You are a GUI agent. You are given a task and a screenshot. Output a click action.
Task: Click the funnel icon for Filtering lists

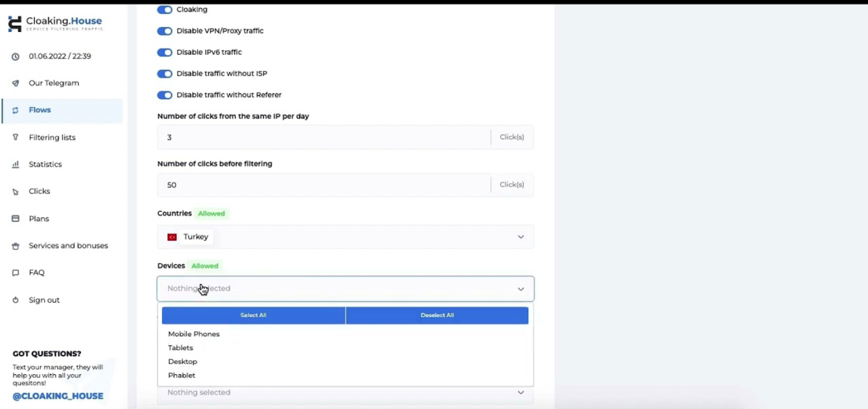point(16,137)
